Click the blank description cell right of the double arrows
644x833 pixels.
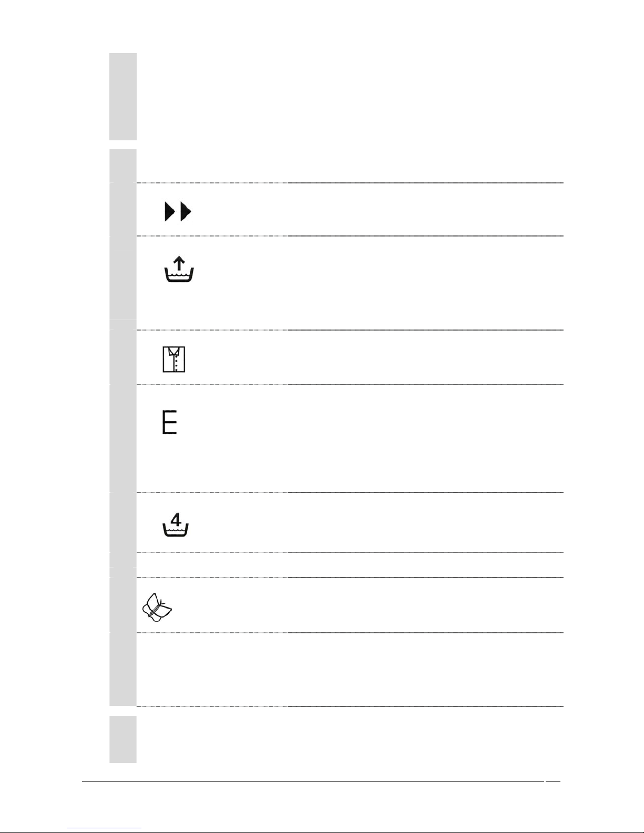425,210
